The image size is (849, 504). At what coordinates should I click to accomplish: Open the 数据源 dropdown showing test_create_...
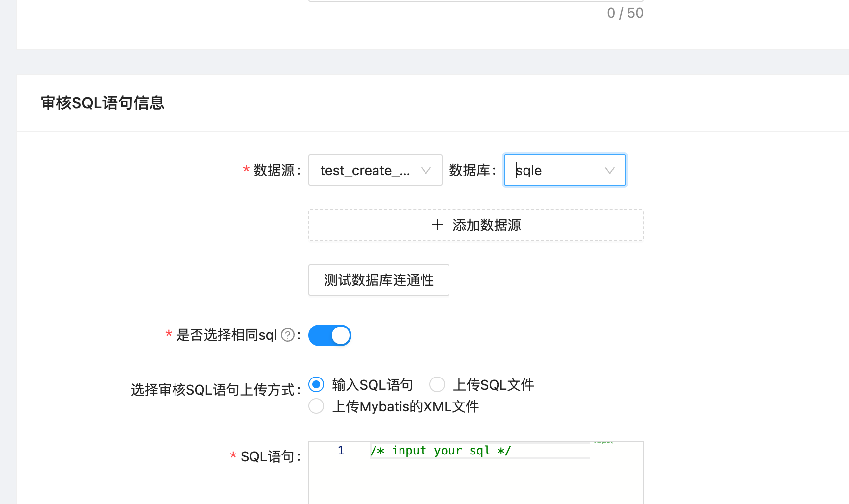click(x=375, y=170)
